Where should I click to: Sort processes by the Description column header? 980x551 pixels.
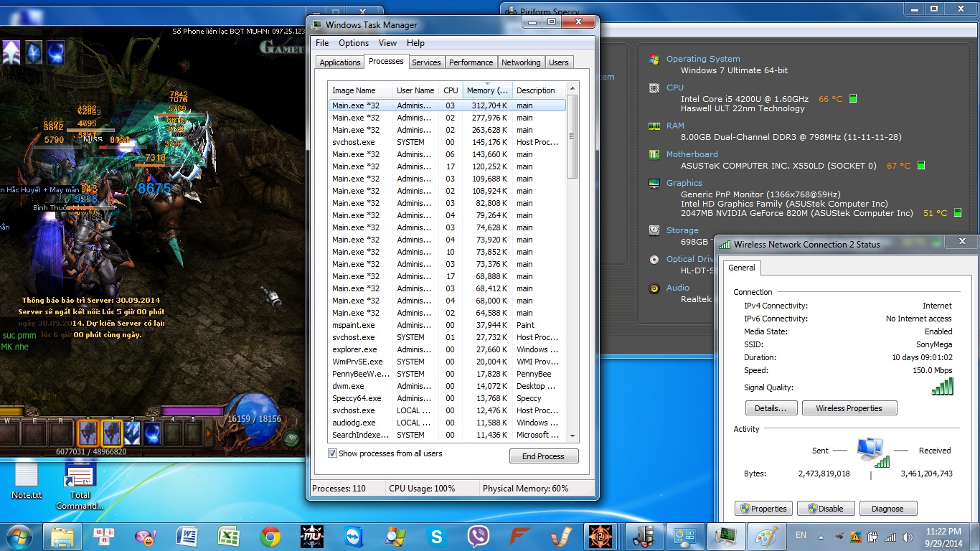tap(540, 90)
